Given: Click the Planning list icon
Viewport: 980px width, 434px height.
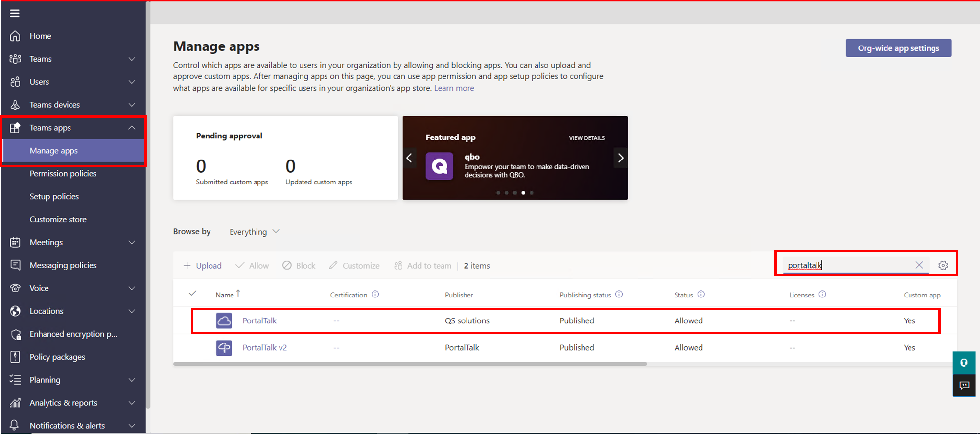Looking at the screenshot, I should [x=15, y=380].
